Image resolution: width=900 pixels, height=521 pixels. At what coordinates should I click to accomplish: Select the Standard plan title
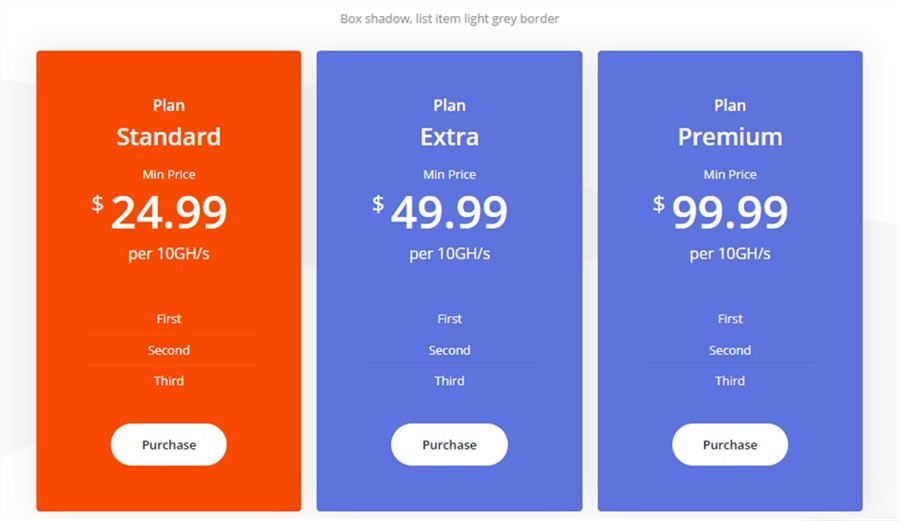[x=169, y=137]
